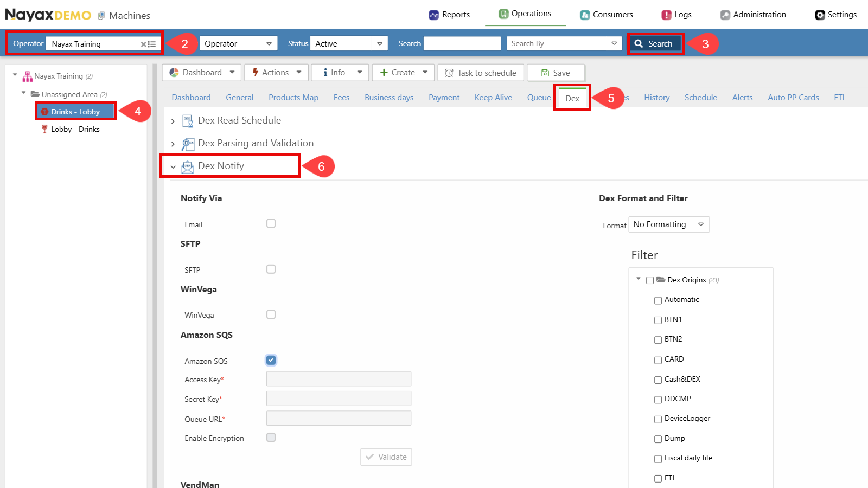Click the Search text field
The image size is (868, 488).
[x=462, y=44]
